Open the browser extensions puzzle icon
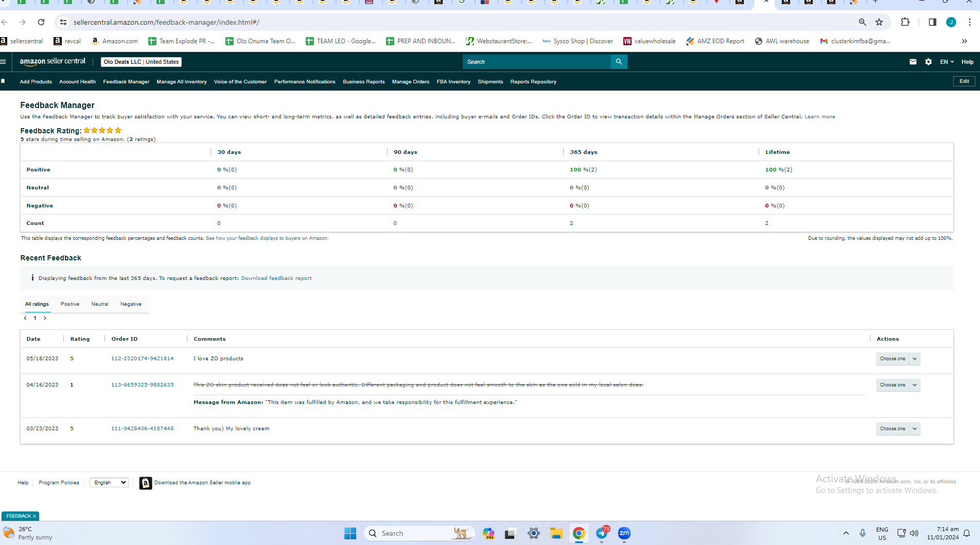980x545 pixels. [905, 22]
